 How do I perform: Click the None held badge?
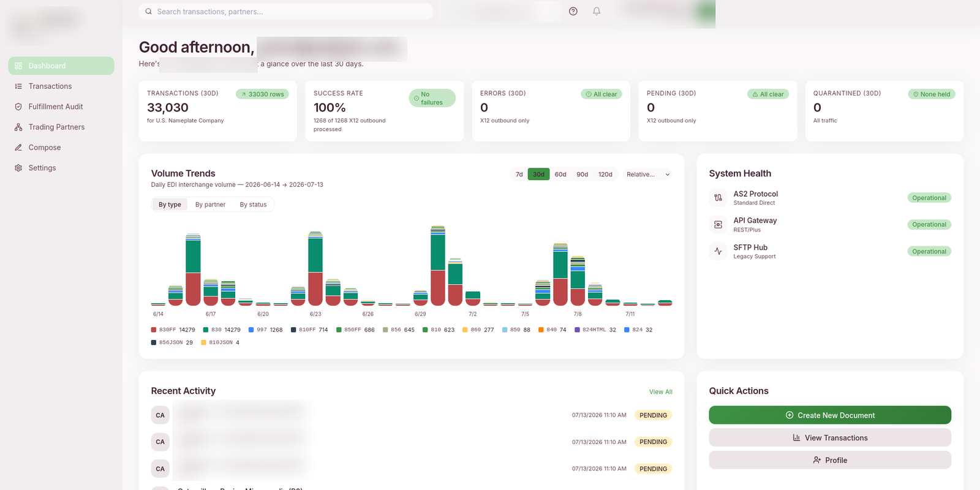click(932, 94)
